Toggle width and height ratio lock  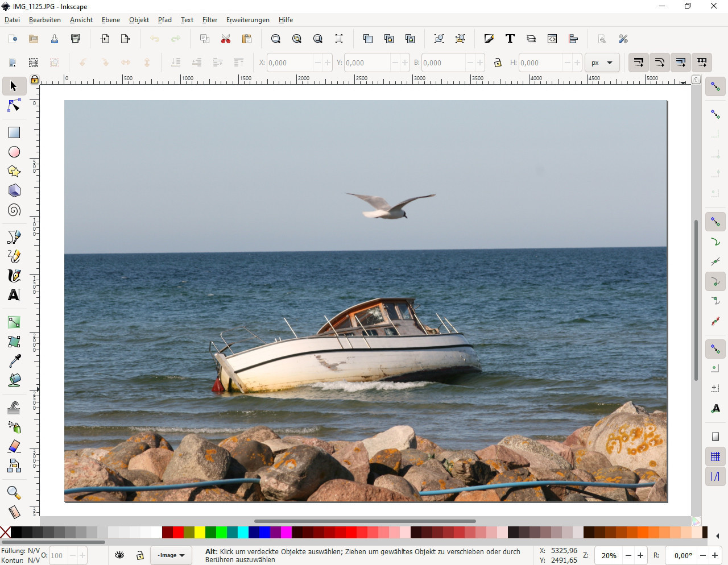coord(498,63)
